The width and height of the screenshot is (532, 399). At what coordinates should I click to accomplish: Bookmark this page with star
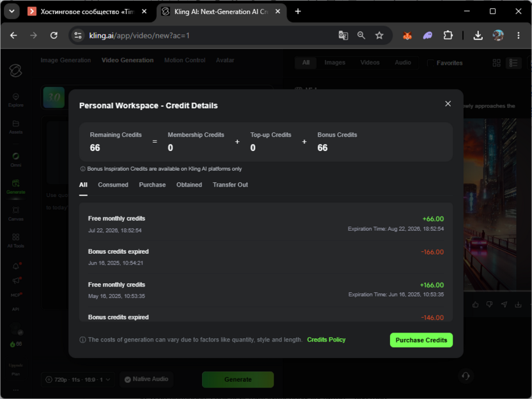(379, 35)
